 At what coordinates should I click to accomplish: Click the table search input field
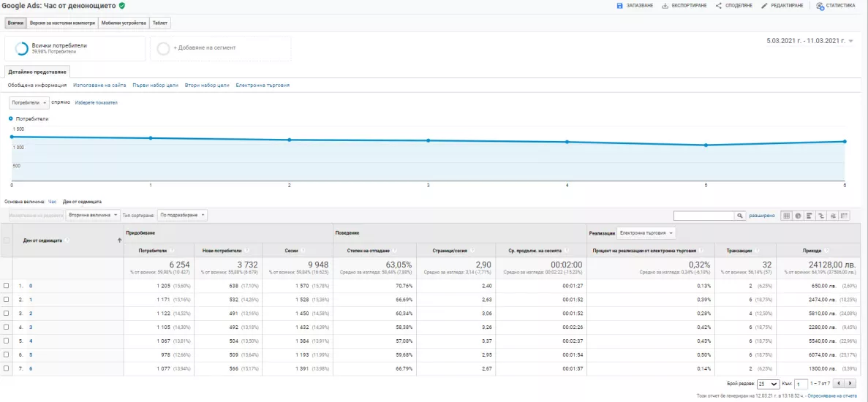click(x=703, y=216)
